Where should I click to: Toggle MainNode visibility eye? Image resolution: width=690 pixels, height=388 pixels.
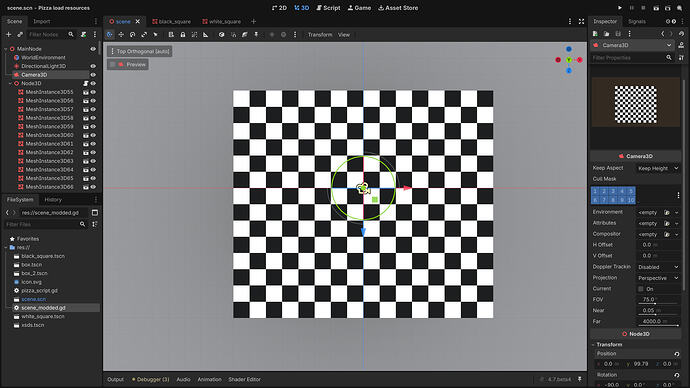[x=93, y=49]
